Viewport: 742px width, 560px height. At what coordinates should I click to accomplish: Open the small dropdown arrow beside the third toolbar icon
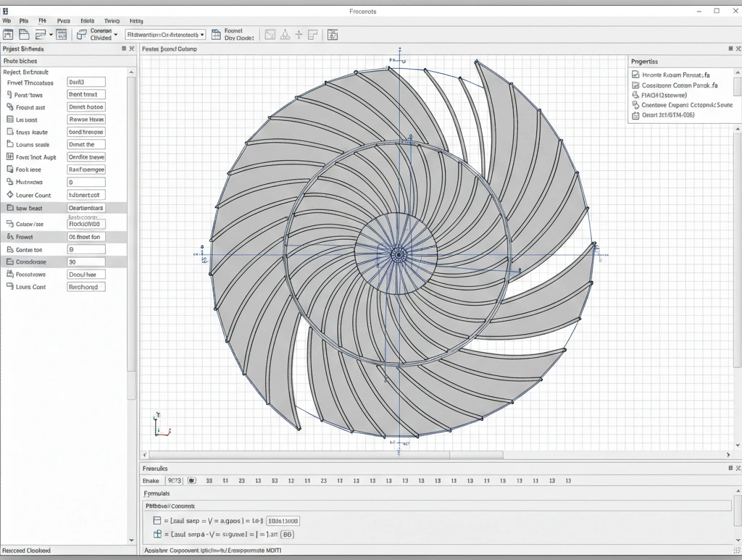(x=51, y=34)
